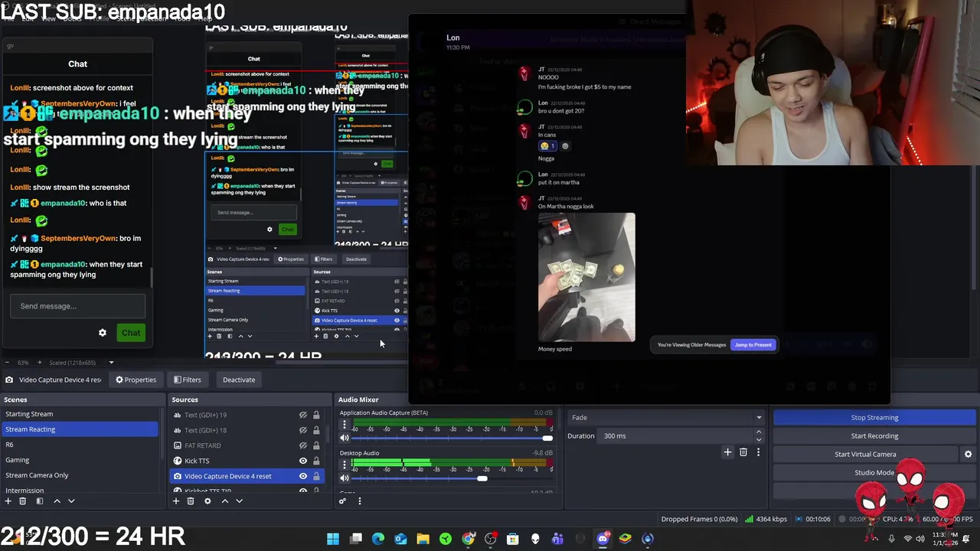Move source up arrow in Sources panel
This screenshot has height=551, width=980.
click(x=224, y=501)
